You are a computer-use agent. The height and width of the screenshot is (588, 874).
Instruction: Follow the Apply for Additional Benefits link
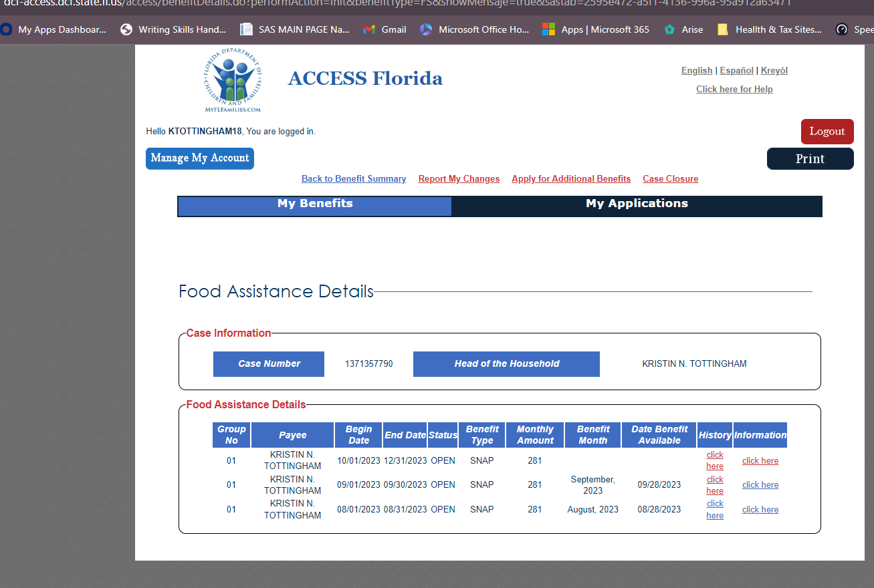click(571, 179)
